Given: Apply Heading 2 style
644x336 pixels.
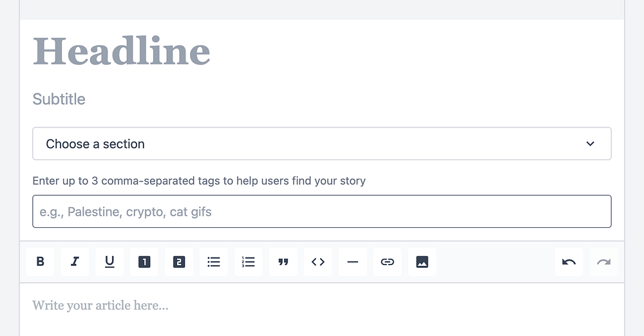Looking at the screenshot, I should [x=180, y=262].
